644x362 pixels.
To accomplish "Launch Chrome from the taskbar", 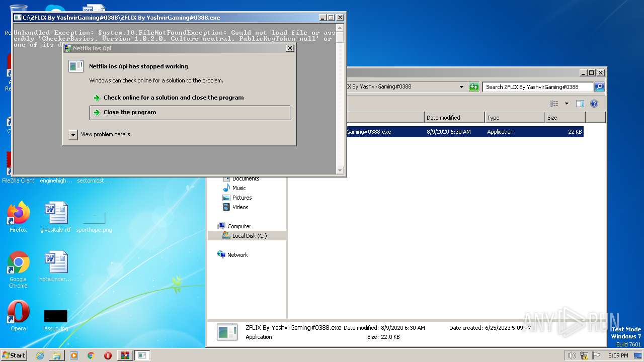I will 91,355.
